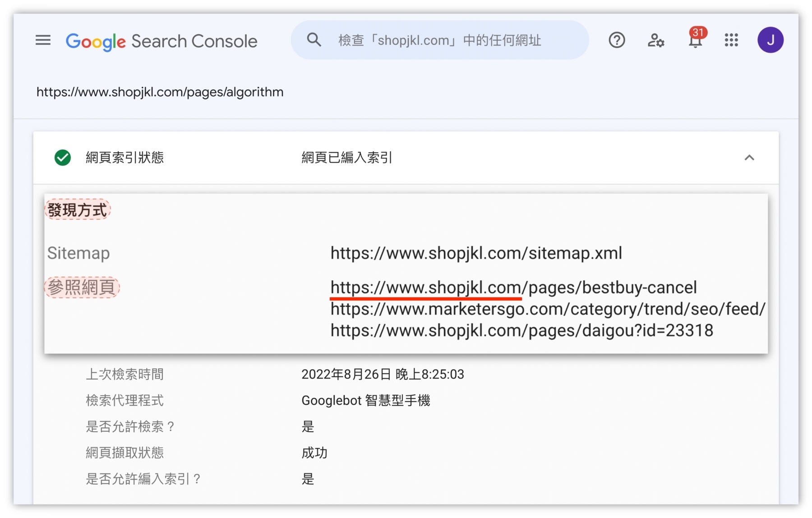Open the help question mark icon
This screenshot has height=518, width=812.
pos(617,41)
